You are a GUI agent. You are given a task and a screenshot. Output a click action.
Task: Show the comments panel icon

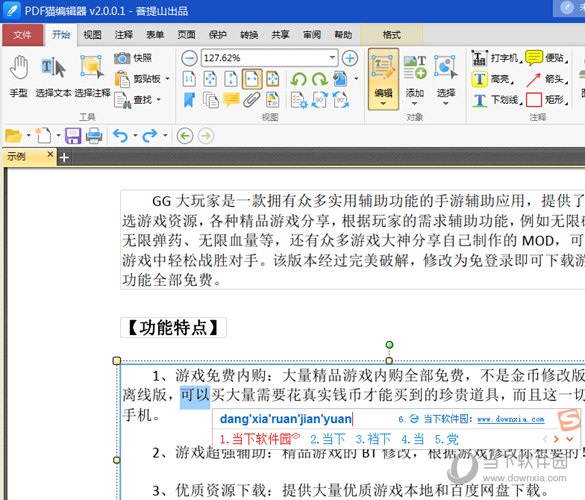coord(231,100)
